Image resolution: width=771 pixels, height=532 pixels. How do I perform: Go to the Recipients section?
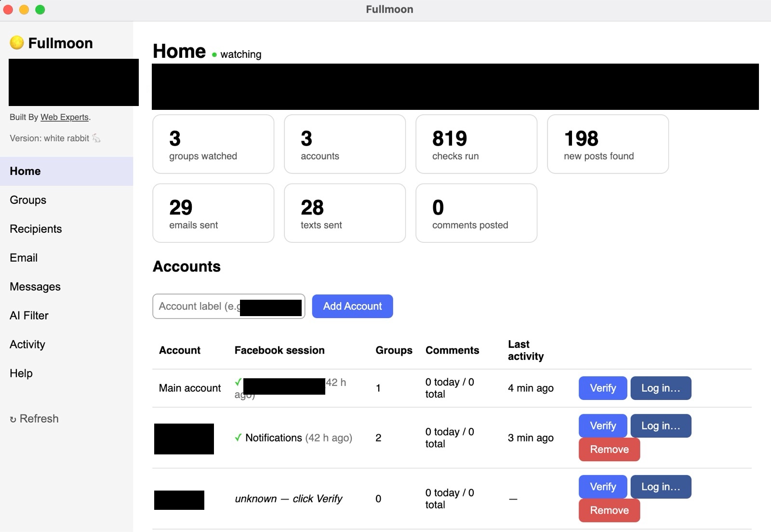(66, 229)
